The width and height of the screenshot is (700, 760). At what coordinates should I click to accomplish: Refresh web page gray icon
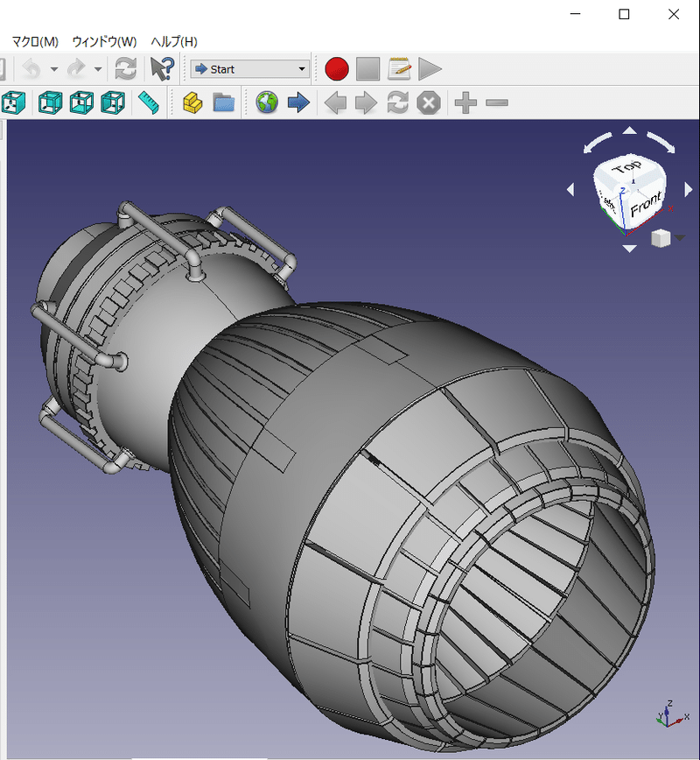(398, 102)
